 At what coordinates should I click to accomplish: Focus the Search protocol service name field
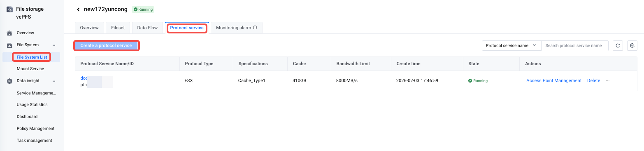pos(575,46)
